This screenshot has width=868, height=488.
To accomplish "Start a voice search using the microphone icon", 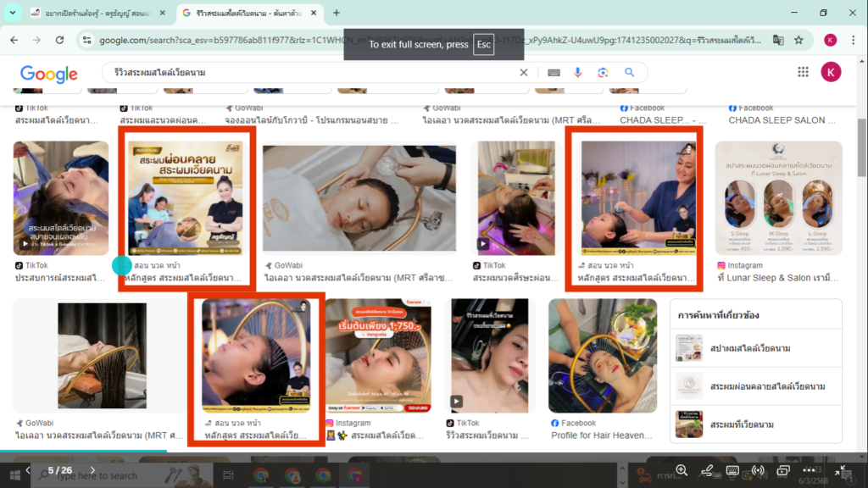I will 578,74.
